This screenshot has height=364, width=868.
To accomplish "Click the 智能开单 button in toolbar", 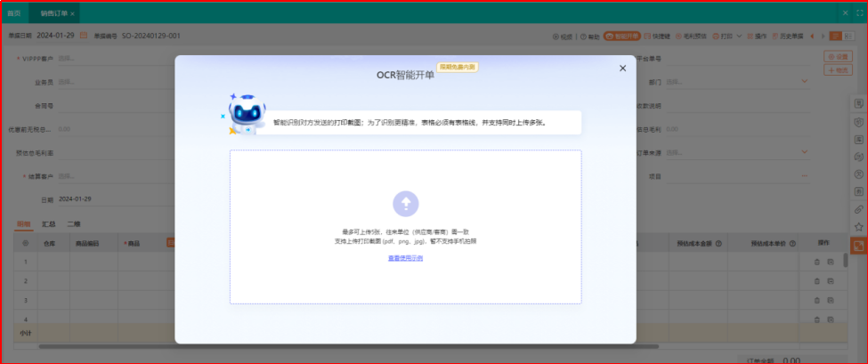I will [x=622, y=36].
